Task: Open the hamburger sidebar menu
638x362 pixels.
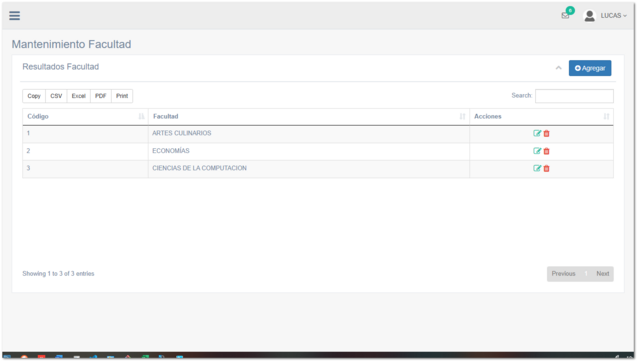Action: 15,15
